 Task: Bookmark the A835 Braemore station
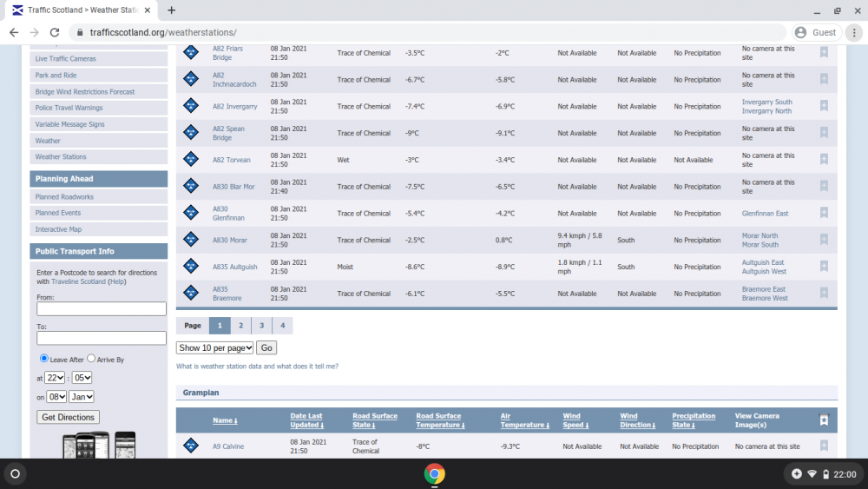(x=824, y=293)
